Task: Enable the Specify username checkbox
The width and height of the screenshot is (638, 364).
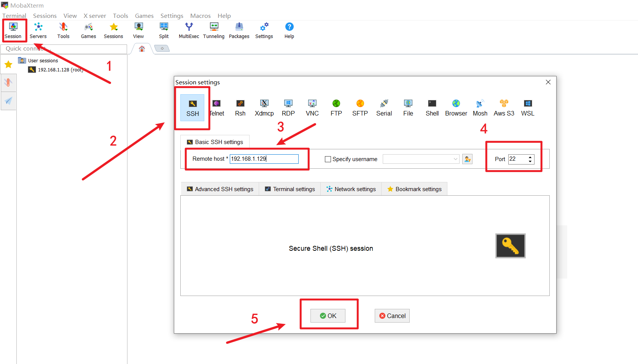Action: pyautogui.click(x=328, y=159)
